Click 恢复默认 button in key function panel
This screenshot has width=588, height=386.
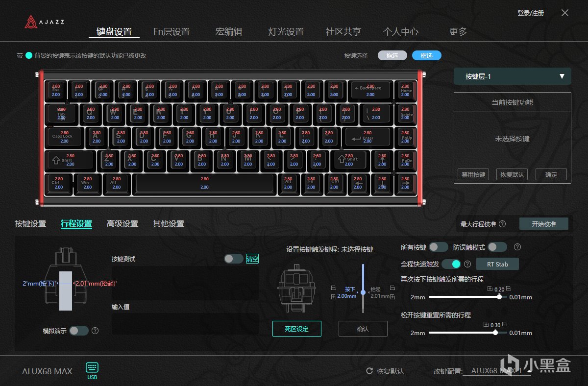pyautogui.click(x=512, y=174)
